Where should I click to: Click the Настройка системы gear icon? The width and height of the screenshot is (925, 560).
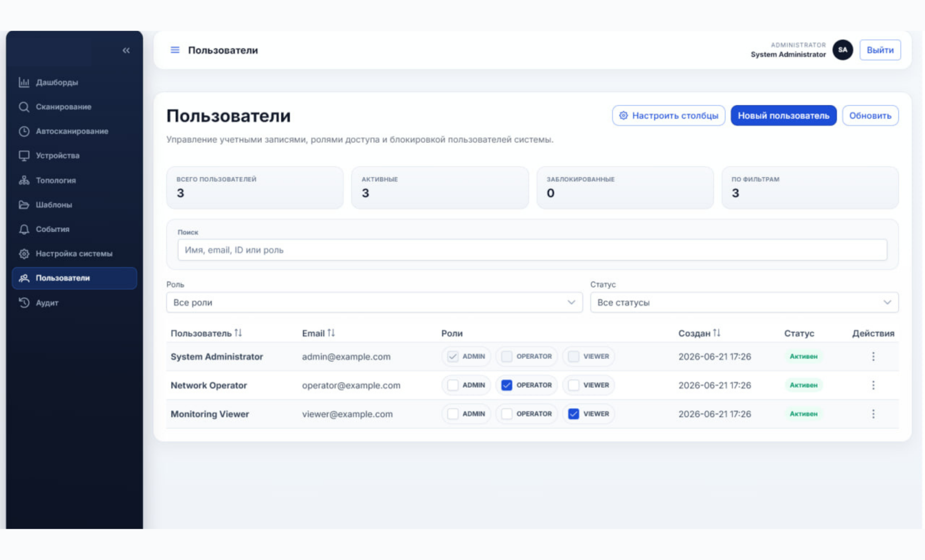[24, 253]
